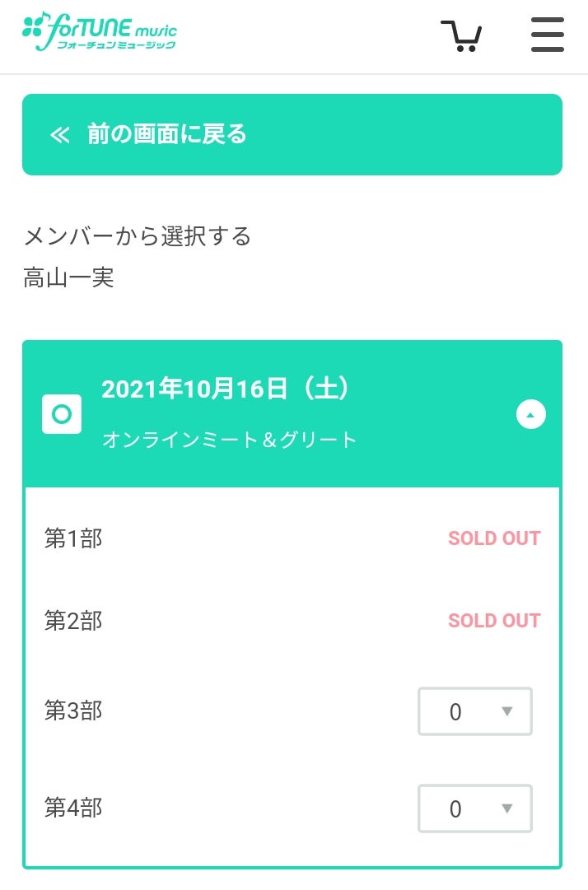Image resolution: width=588 pixels, height=890 pixels.
Task: Click the 第1部 SOLD OUT label
Action: (494, 538)
